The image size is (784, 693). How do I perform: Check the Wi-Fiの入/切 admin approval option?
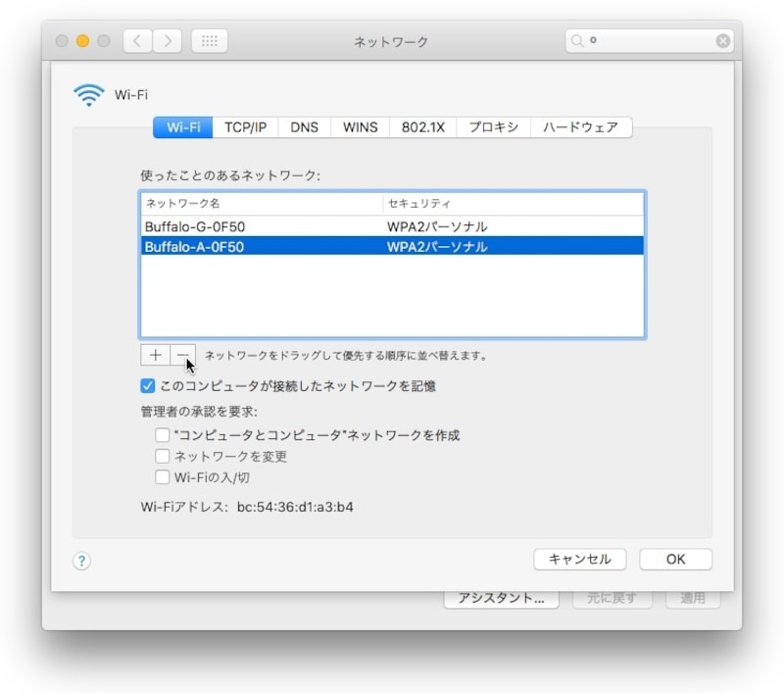click(162, 477)
